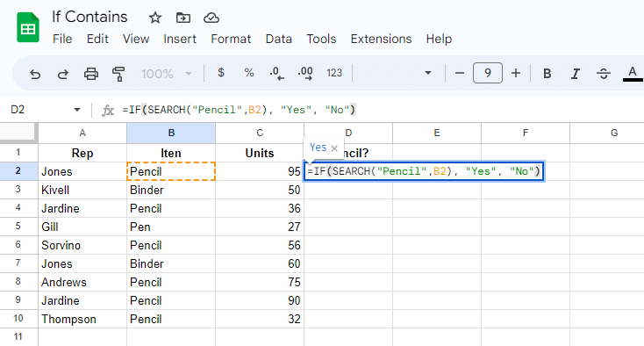Viewport: 644px width, 346px height.
Task: Toggle strikethrough formatting
Action: pyautogui.click(x=604, y=74)
